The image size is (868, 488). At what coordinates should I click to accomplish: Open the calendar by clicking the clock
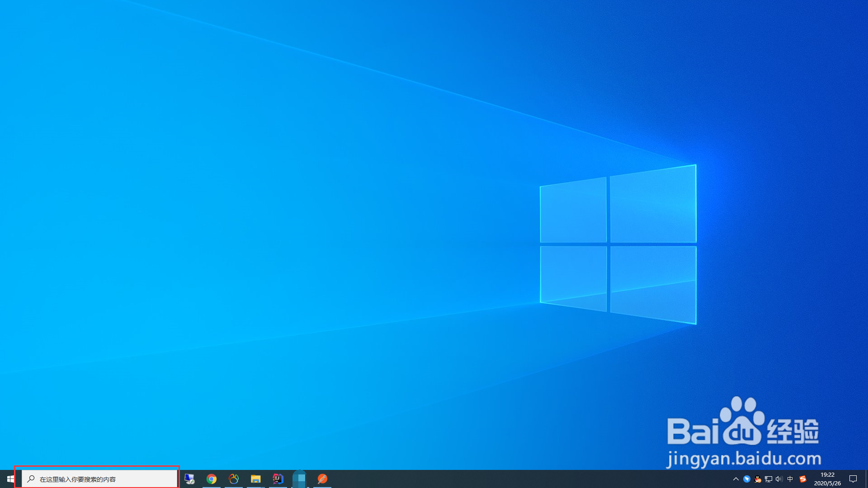click(827, 479)
